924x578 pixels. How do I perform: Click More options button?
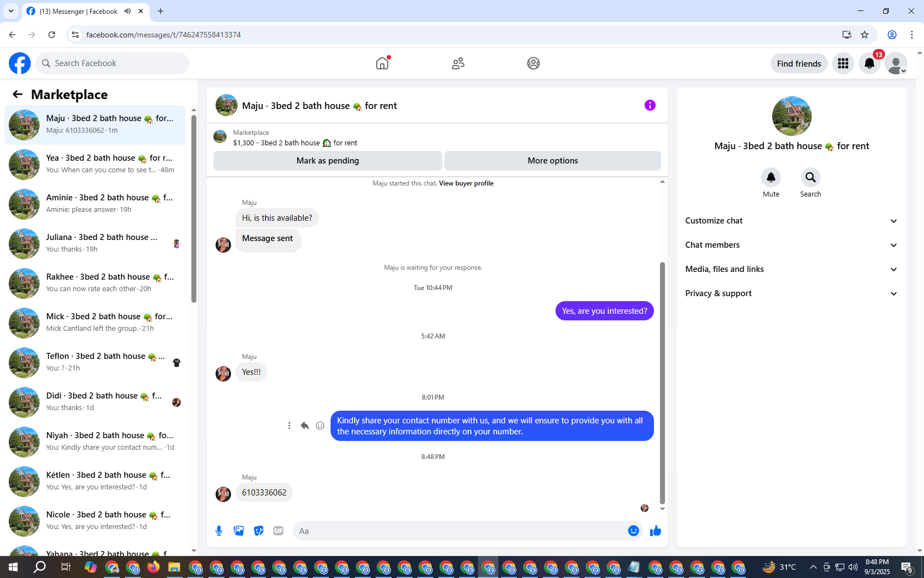click(x=553, y=161)
